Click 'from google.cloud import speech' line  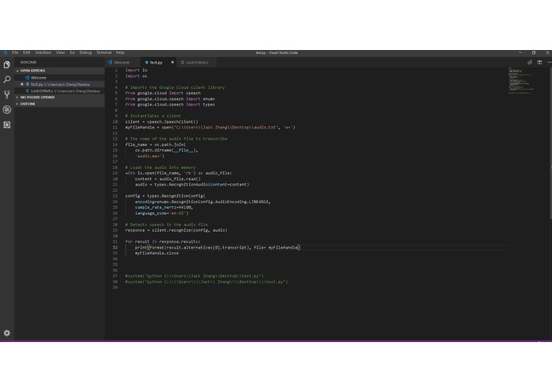coord(163,93)
